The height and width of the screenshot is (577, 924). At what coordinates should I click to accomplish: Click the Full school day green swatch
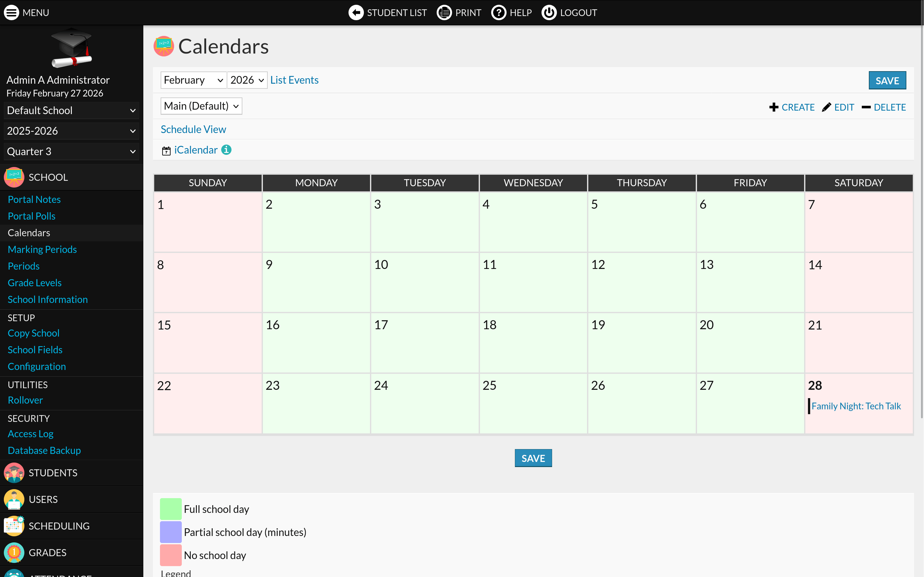(171, 509)
